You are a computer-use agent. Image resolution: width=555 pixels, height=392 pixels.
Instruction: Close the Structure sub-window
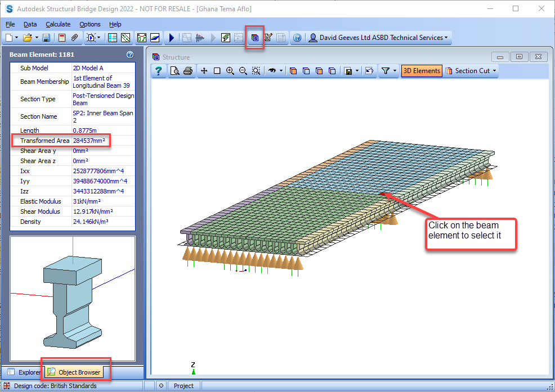(x=538, y=57)
